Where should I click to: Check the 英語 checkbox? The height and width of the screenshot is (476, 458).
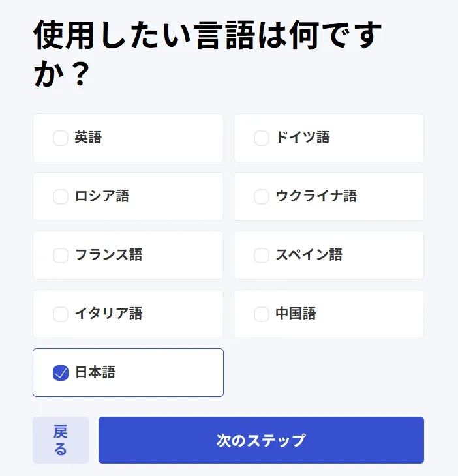pyautogui.click(x=61, y=138)
